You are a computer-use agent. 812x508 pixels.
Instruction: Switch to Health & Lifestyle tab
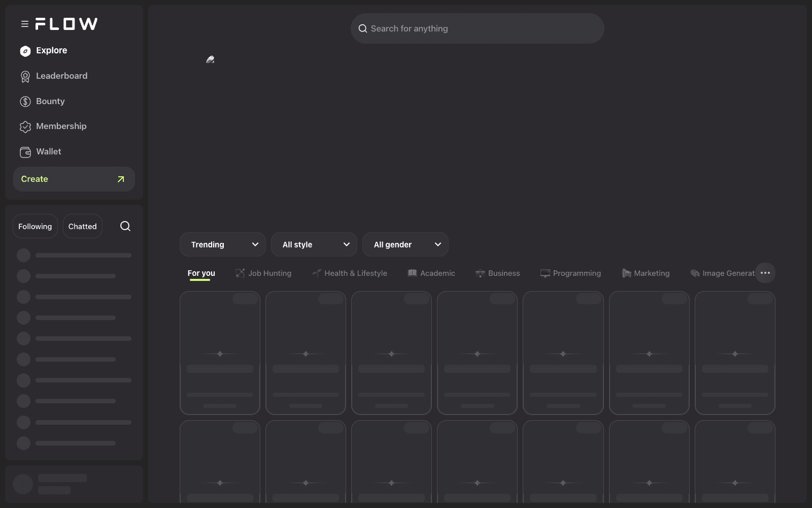coord(350,273)
